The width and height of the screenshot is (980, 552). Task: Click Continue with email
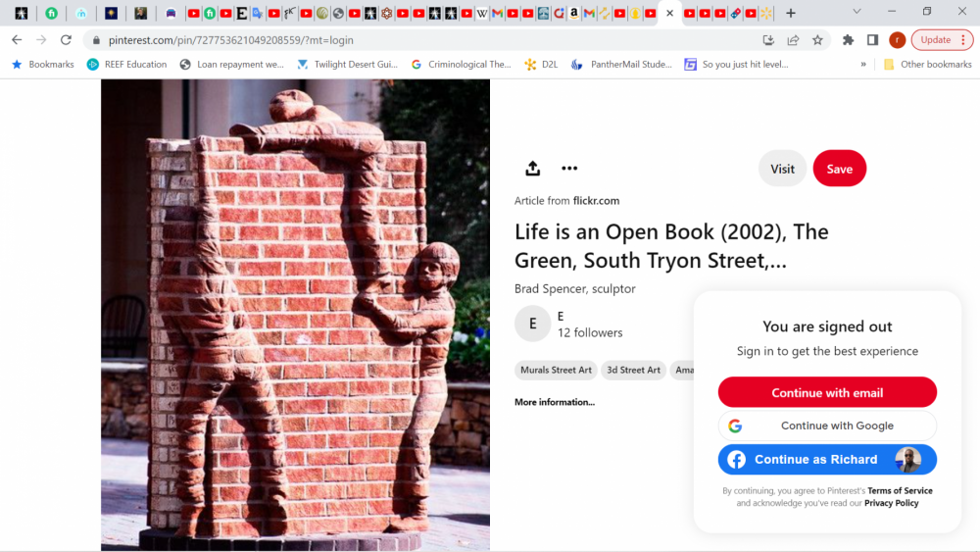[827, 392]
